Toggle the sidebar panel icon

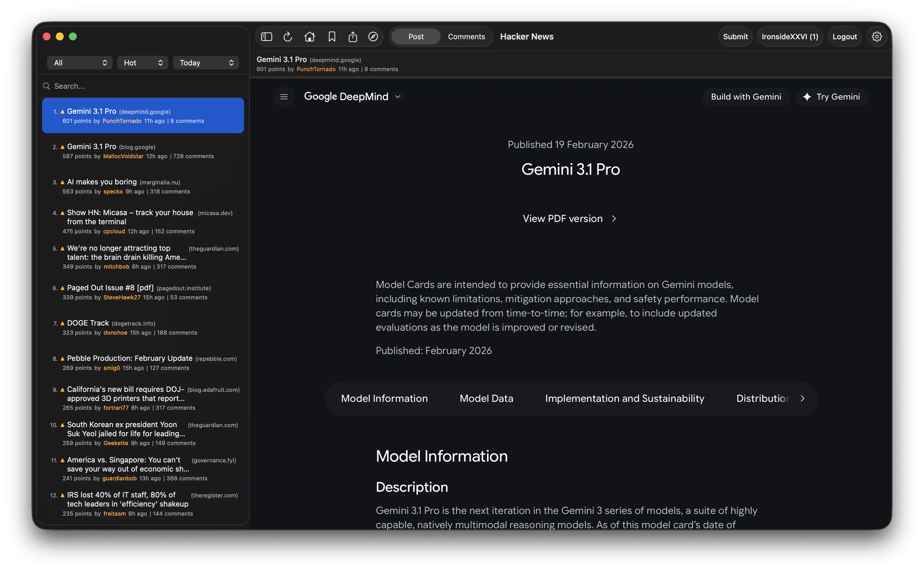point(267,37)
